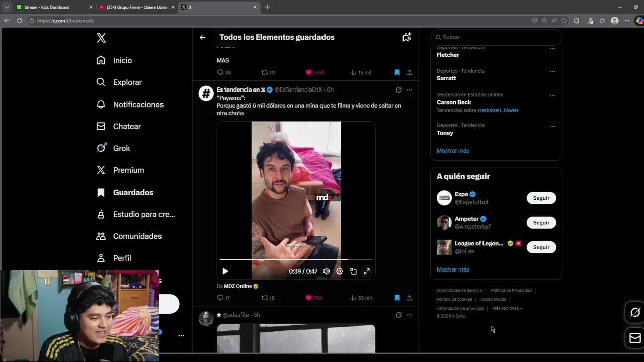The image size is (644, 362).
Task: Click Mostrar más under trends
Action: tap(453, 151)
